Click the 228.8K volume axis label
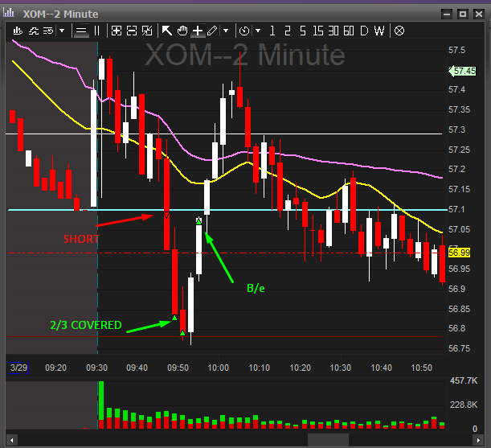Screen dimensions: 491x448 tap(464, 405)
